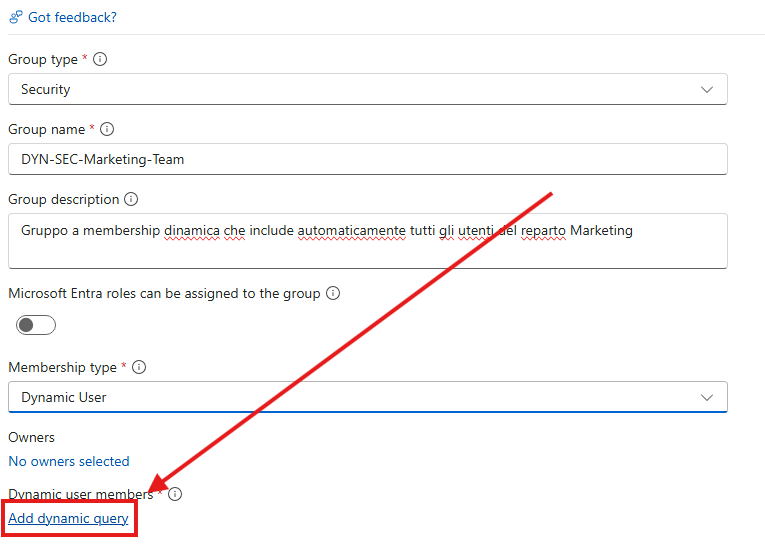Show info tooltip for Group type
This screenshot has width=765, height=545.
point(100,59)
